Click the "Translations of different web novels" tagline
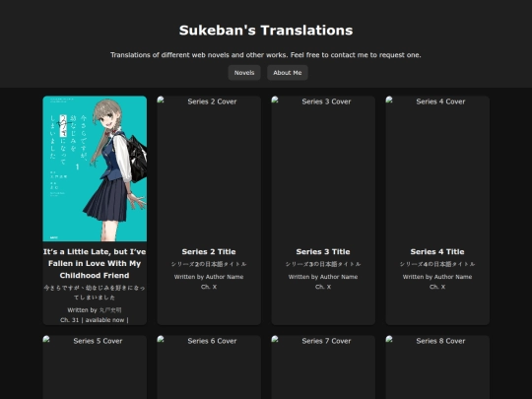This screenshot has width=532, height=399. click(x=266, y=55)
